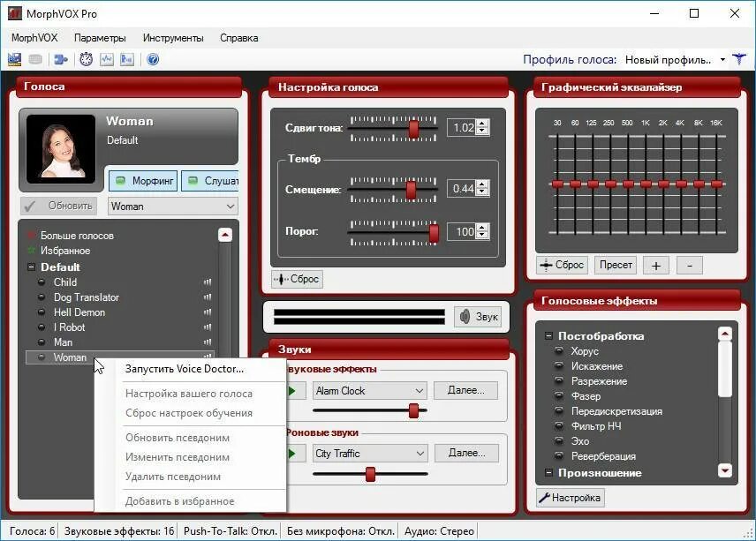The width and height of the screenshot is (756, 541).
Task: Click the MorphVOX Pro logo in title bar
Action: click(15, 13)
